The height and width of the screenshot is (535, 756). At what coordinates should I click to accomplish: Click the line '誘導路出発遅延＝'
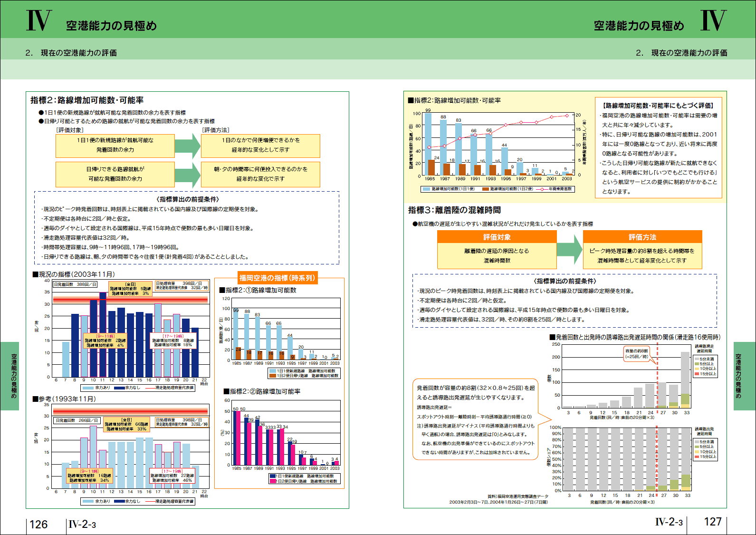click(x=434, y=408)
